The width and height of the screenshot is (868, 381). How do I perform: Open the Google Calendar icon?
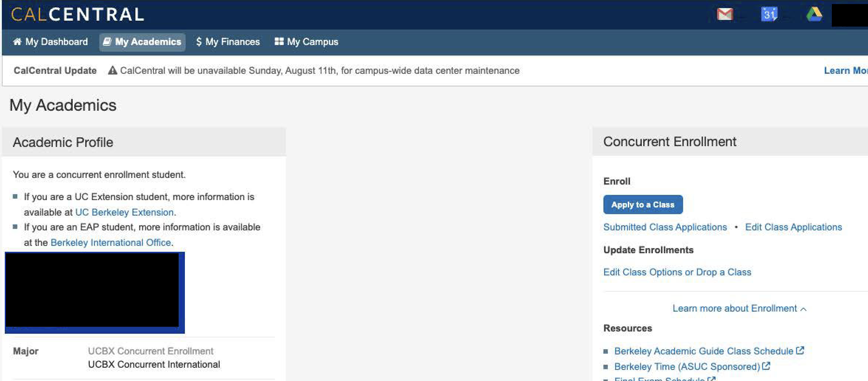pyautogui.click(x=769, y=14)
